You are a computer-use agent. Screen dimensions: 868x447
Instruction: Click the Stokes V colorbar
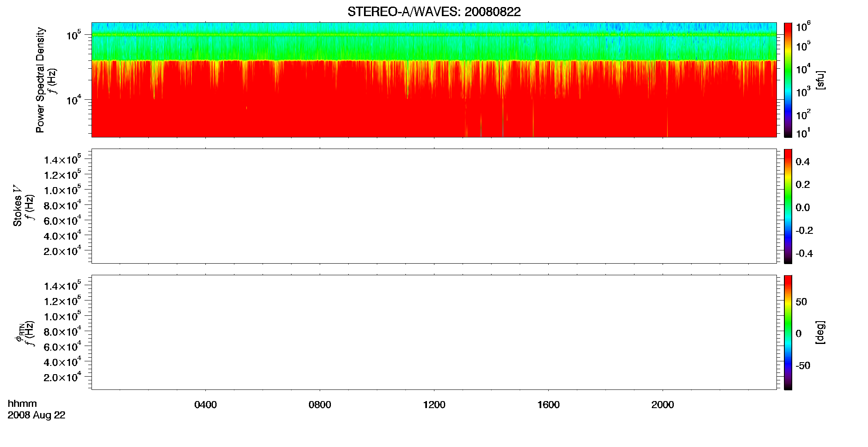pyautogui.click(x=788, y=206)
